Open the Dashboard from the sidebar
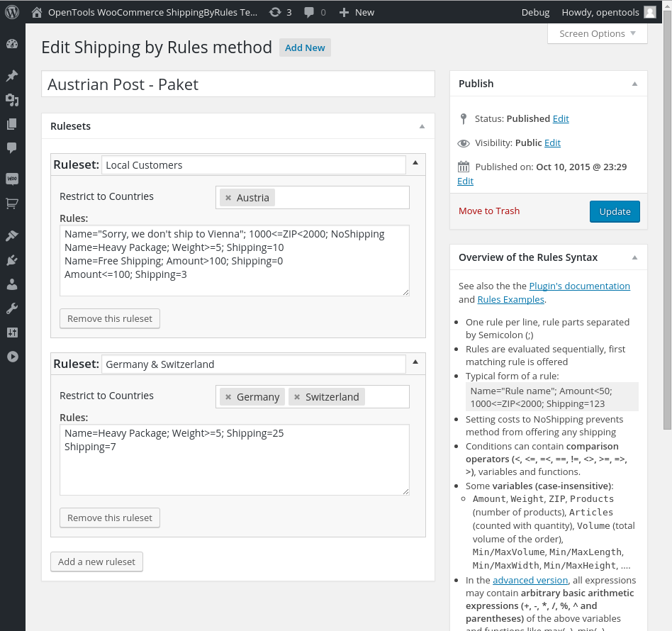 (x=12, y=44)
